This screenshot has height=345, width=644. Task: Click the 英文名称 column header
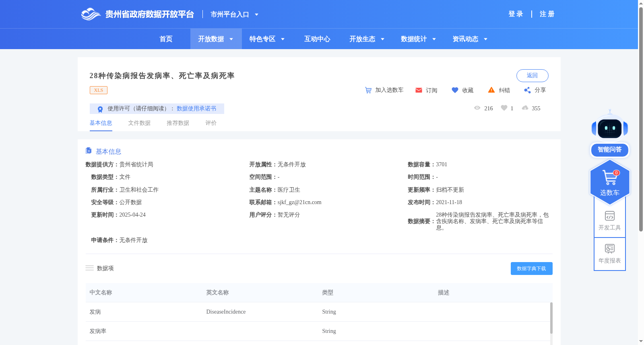[217, 293]
